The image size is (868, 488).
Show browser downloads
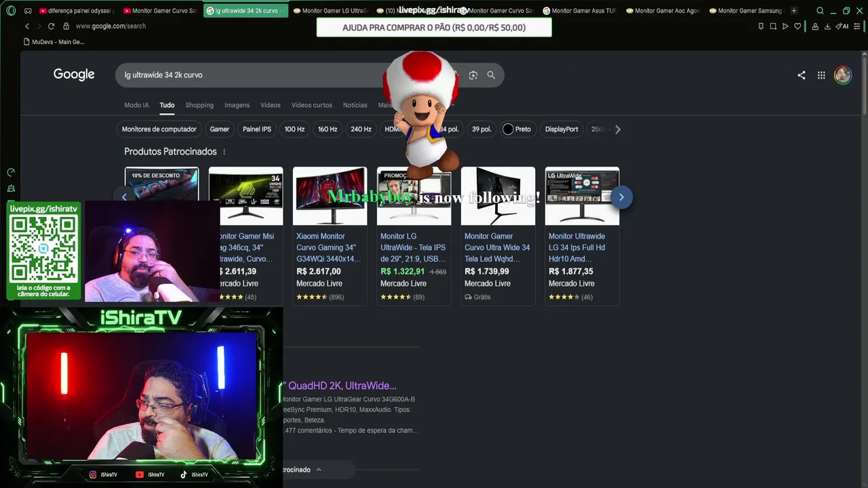[827, 26]
